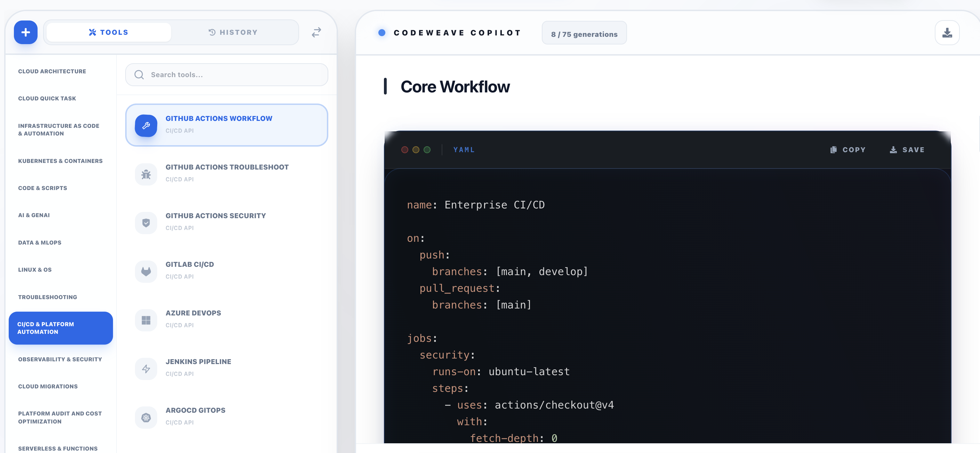Click the blue plus button
Viewport: 980px width, 453px height.
pyautogui.click(x=25, y=32)
